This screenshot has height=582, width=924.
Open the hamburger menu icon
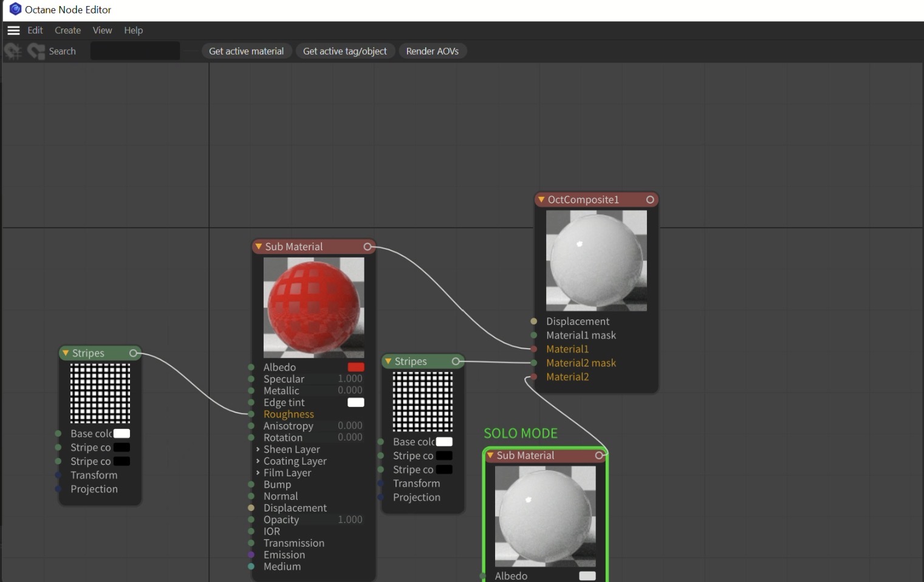13,30
